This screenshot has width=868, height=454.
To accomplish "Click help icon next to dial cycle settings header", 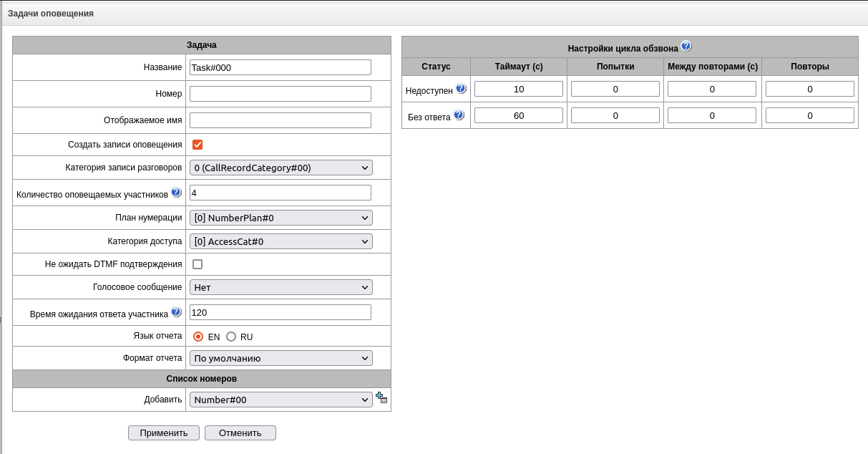I will 686,47.
